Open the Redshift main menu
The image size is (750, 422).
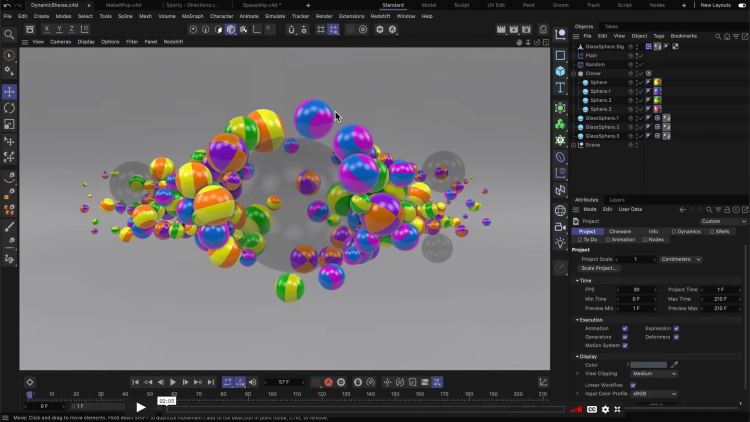click(380, 16)
